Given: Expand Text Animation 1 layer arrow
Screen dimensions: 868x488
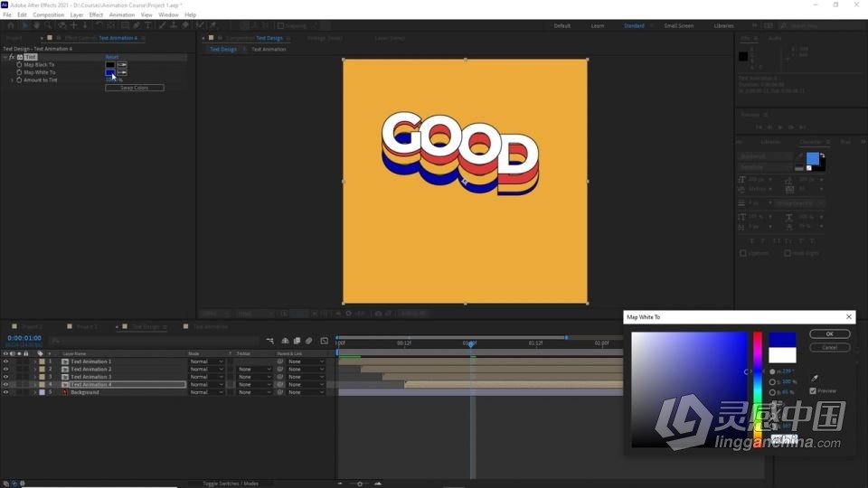Looking at the screenshot, I should [35, 361].
